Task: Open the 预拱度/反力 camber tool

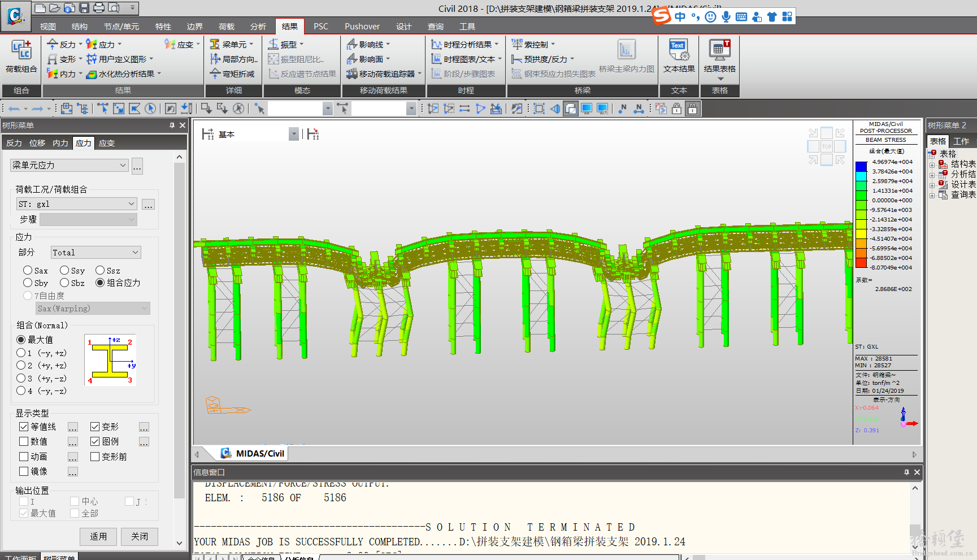Action: pyautogui.click(x=542, y=59)
